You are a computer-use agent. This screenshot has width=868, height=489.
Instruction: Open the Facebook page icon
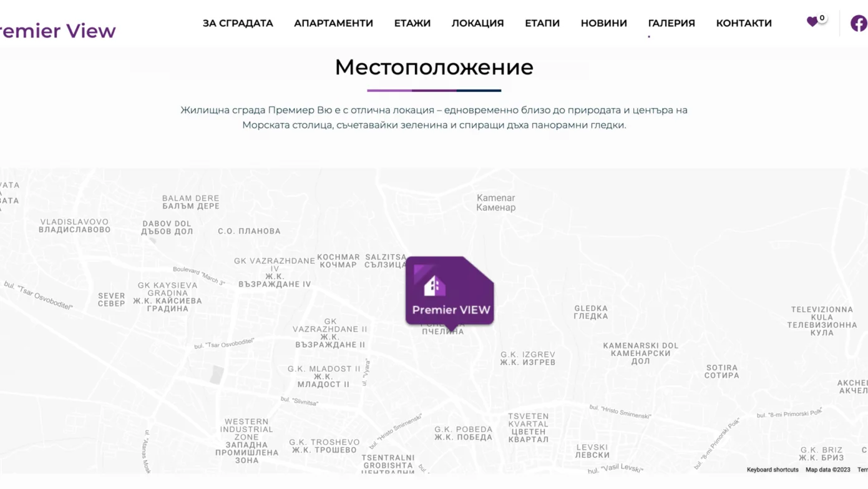pyautogui.click(x=859, y=23)
